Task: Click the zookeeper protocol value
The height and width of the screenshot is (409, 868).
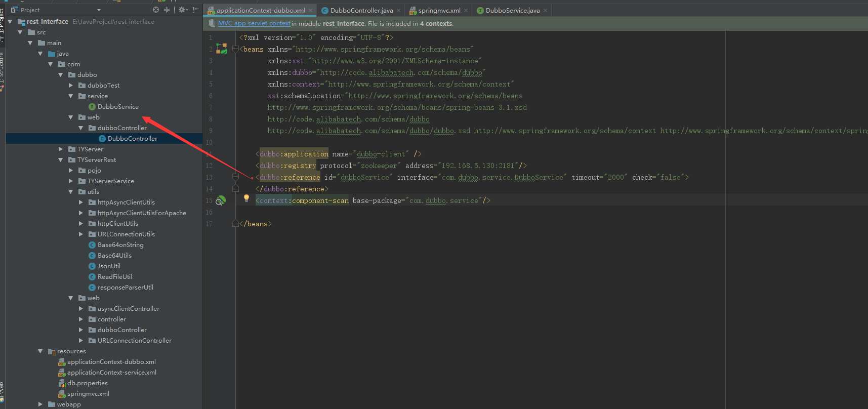Action: click(379, 166)
